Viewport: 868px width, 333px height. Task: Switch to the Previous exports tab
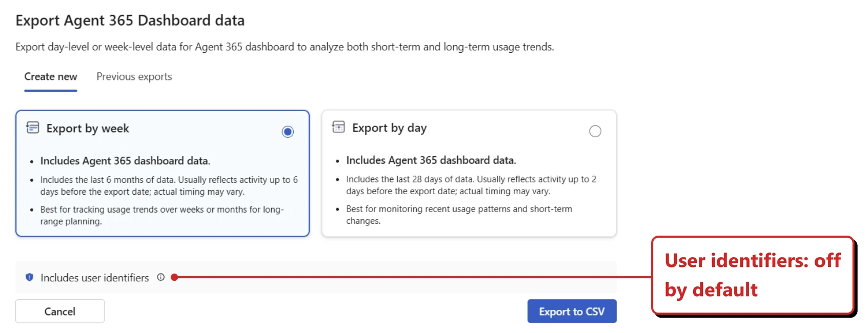[x=134, y=76]
